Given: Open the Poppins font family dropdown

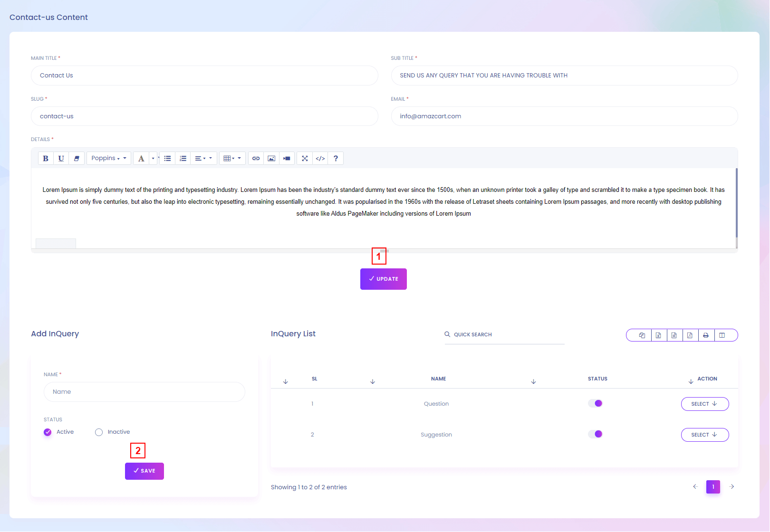Looking at the screenshot, I should click(x=108, y=159).
